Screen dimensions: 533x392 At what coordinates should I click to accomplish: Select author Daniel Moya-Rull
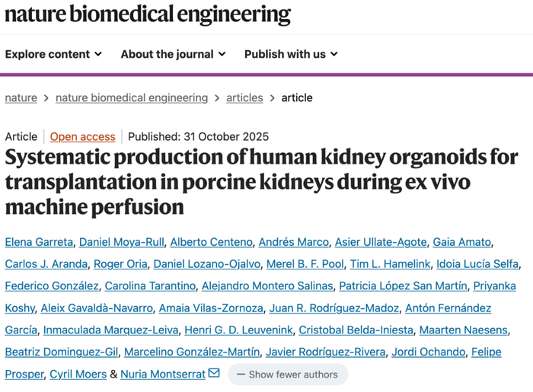121,242
